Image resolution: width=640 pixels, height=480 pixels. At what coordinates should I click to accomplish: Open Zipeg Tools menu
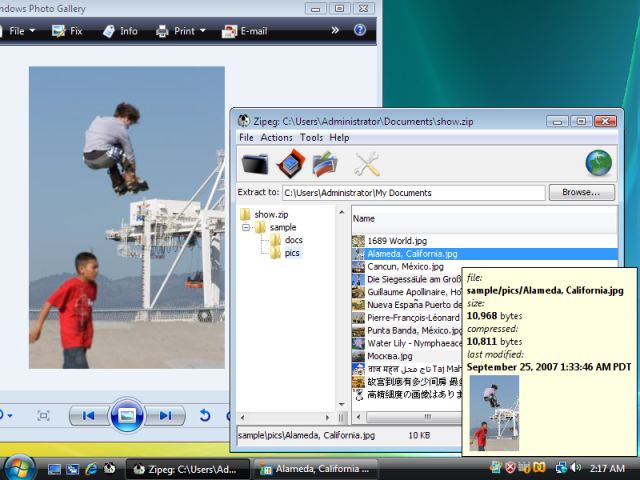tap(311, 138)
